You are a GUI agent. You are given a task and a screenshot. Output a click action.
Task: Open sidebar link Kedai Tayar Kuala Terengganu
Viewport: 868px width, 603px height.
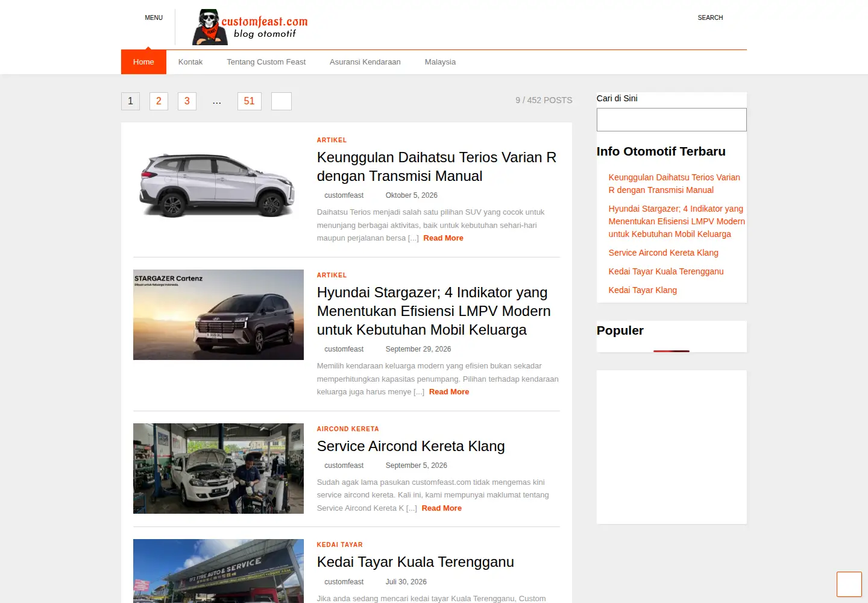(665, 271)
